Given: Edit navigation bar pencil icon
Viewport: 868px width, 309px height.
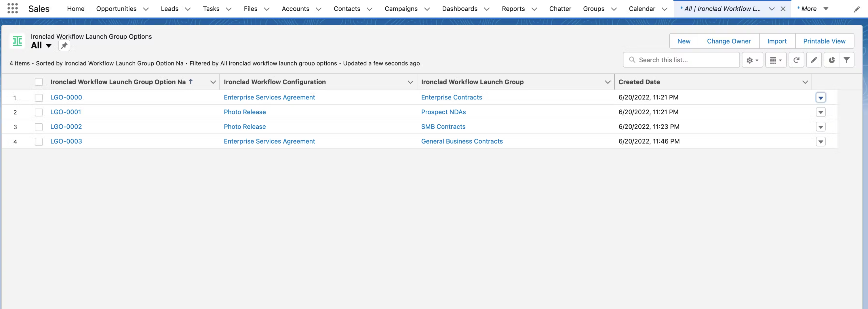Looking at the screenshot, I should coord(856,10).
